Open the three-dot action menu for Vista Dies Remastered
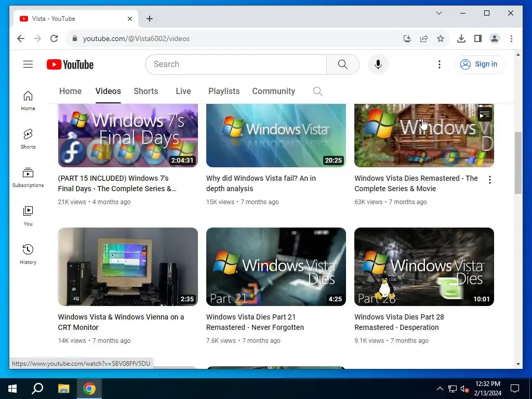532x399 pixels. click(x=489, y=180)
